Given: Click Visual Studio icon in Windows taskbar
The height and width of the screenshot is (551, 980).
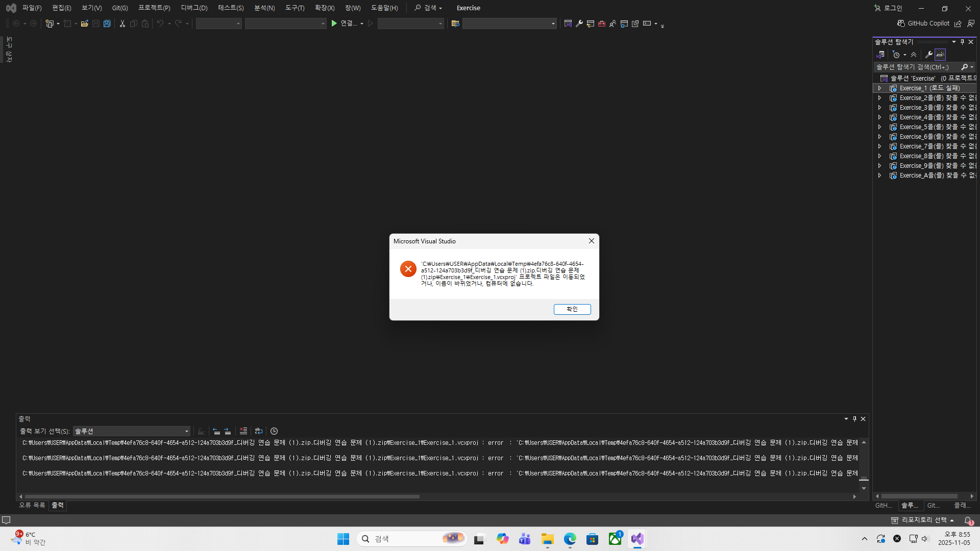Looking at the screenshot, I should coord(637,539).
